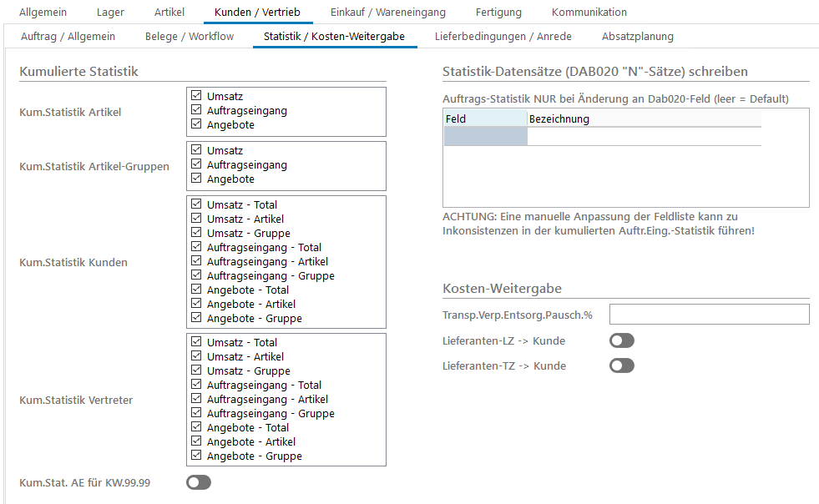Select the empty Feld cell in table
The width and height of the screenshot is (819, 504).
[485, 136]
